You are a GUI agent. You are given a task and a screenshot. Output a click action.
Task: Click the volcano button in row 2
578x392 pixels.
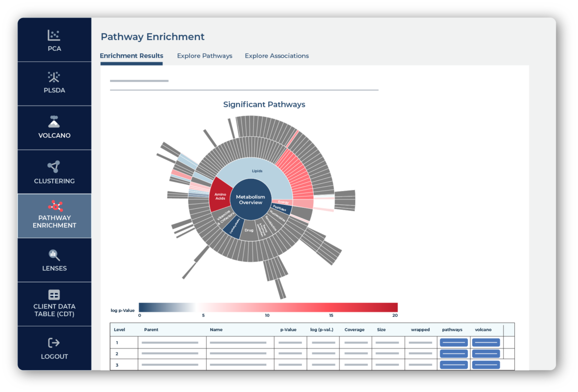(x=486, y=354)
